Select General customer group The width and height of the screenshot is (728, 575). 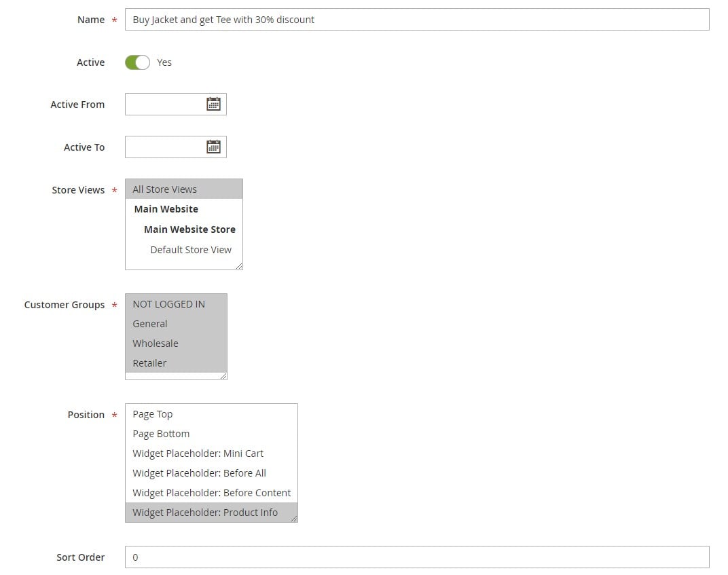point(176,324)
